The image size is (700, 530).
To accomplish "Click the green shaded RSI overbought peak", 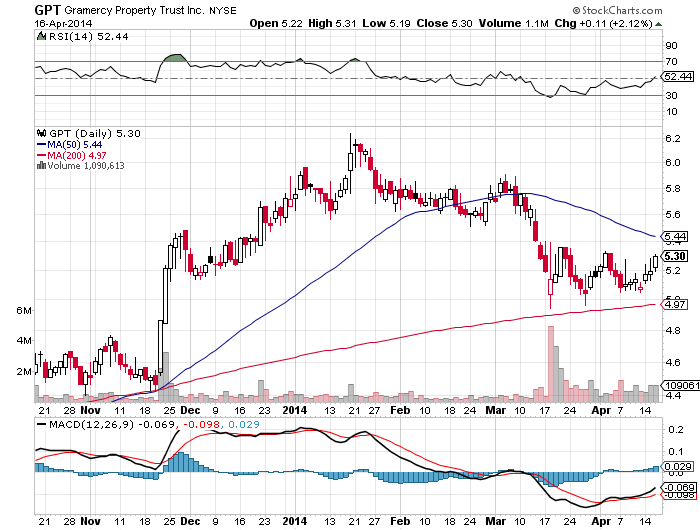I will click(x=175, y=58).
